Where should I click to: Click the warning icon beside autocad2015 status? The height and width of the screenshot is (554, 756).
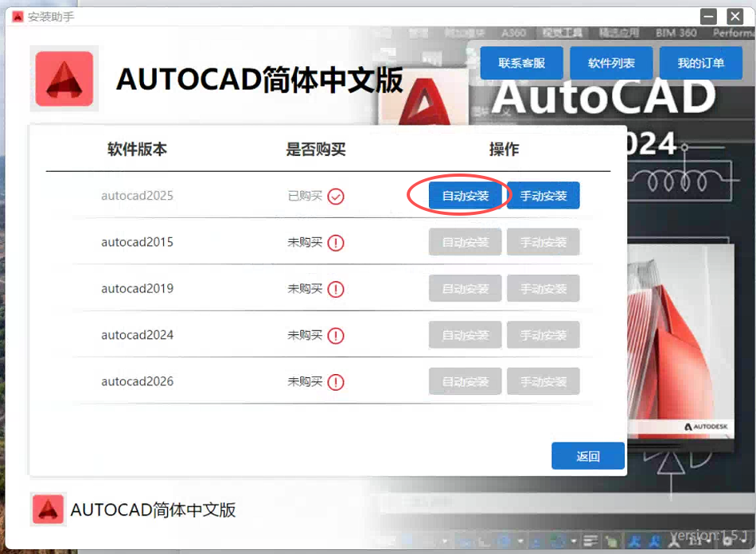336,243
